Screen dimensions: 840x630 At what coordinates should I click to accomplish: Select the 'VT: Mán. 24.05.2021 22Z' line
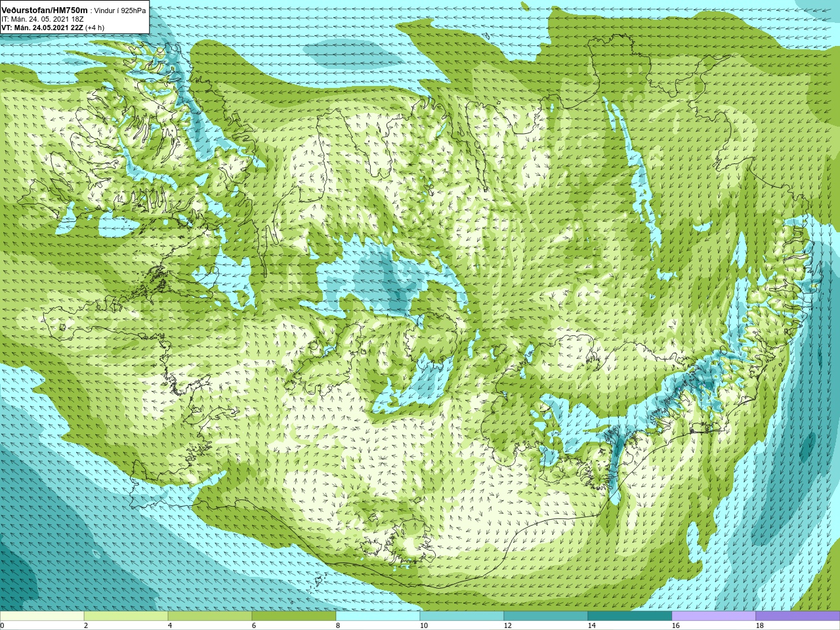coord(43,28)
